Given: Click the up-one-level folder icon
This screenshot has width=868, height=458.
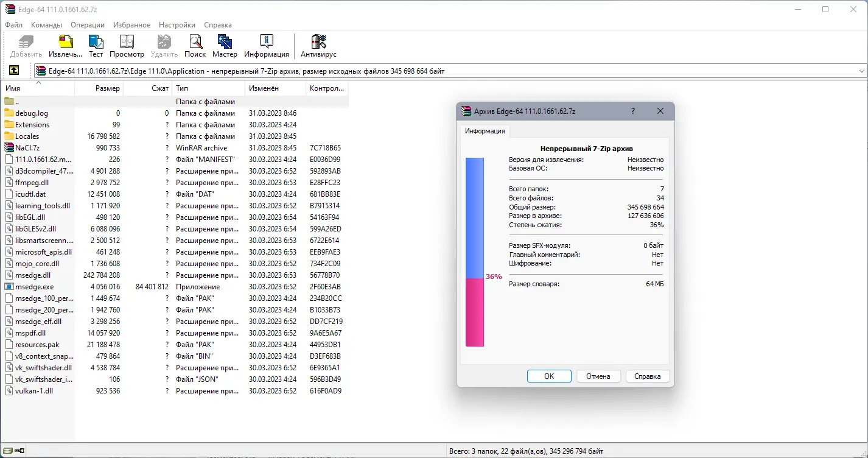Looking at the screenshot, I should (x=13, y=70).
